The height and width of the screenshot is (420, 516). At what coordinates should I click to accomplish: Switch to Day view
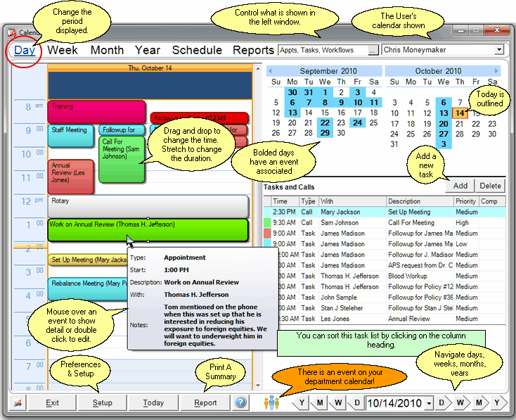[25, 50]
